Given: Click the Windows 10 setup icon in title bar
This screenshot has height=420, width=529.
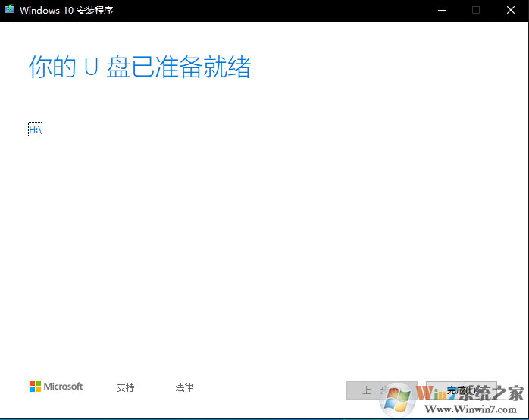Looking at the screenshot, I should [9, 11].
